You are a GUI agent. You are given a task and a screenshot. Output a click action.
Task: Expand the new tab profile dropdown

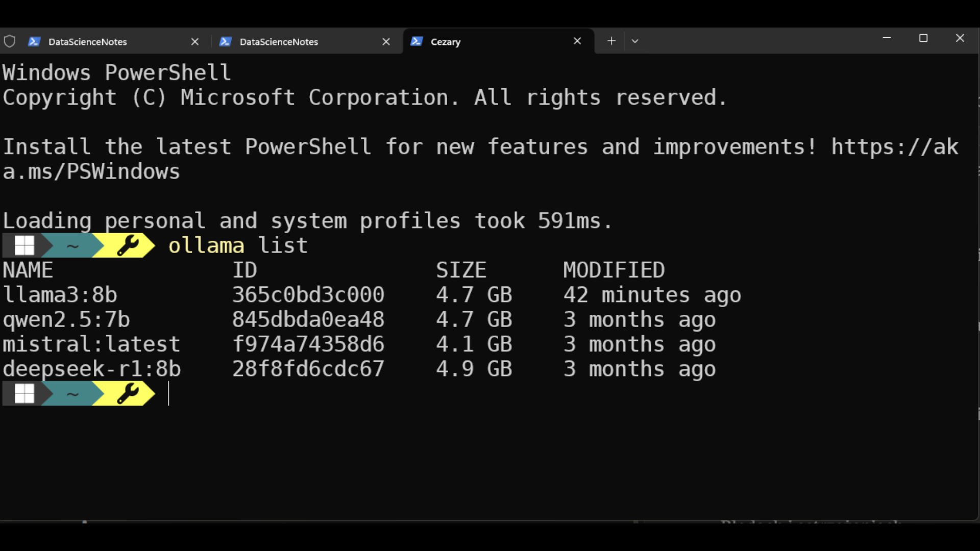[x=635, y=41]
